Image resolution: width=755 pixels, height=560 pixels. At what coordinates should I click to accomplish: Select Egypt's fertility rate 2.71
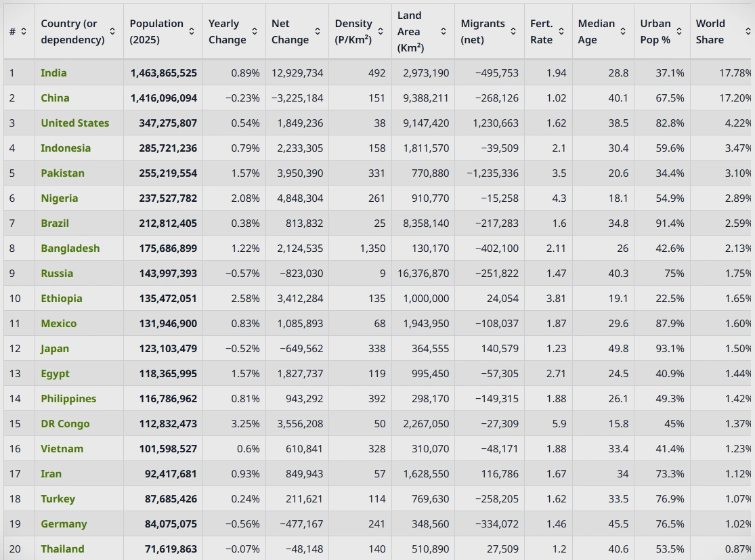tap(556, 373)
